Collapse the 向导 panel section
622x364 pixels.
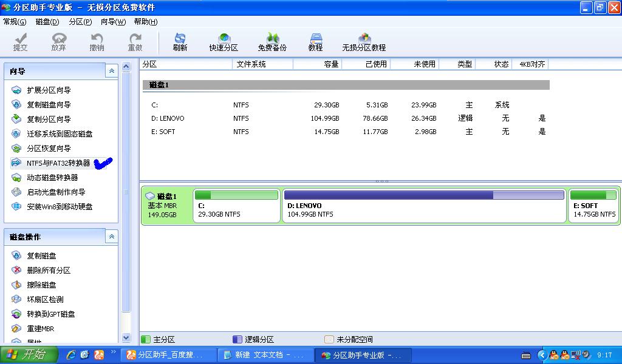point(111,72)
